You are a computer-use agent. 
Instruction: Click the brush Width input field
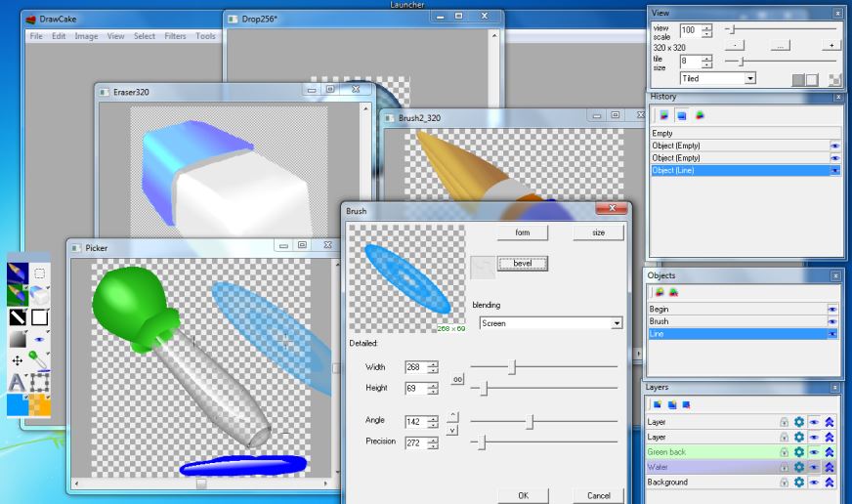click(x=414, y=367)
